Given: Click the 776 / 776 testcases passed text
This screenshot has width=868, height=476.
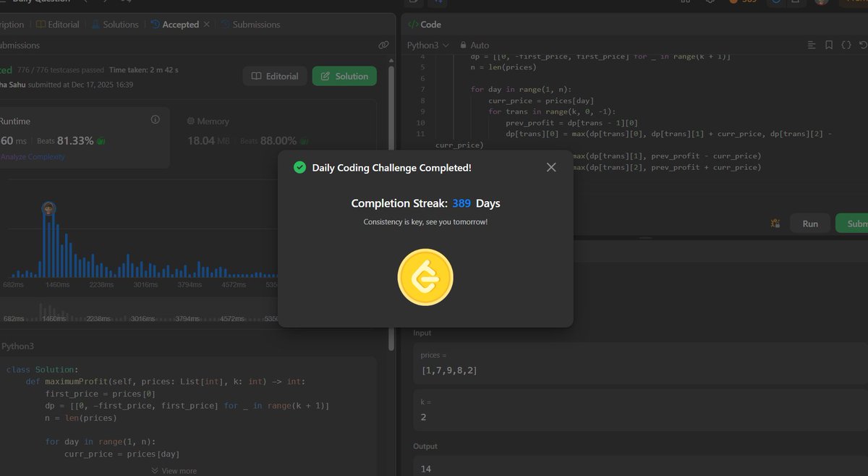Looking at the screenshot, I should 61,70.
